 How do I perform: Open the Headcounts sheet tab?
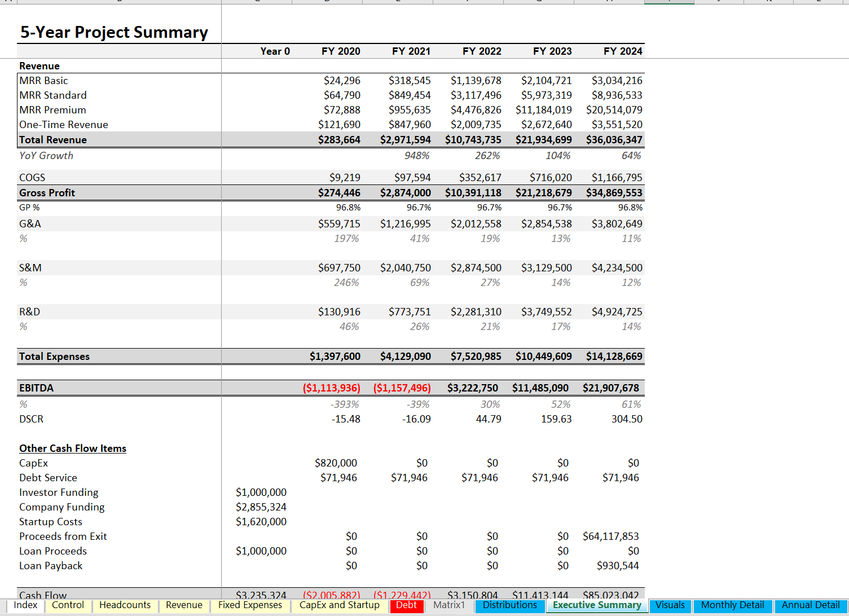coord(125,605)
